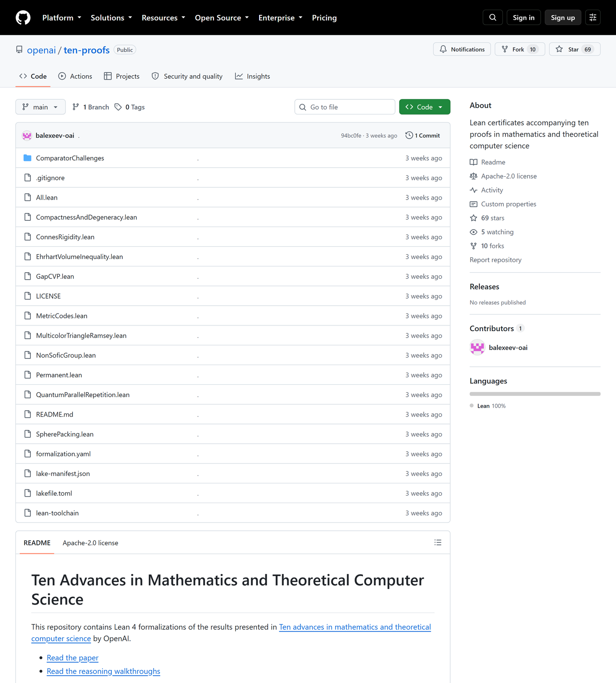
Task: Open the NonSoficGroup.lean file
Action: pyautogui.click(x=66, y=355)
